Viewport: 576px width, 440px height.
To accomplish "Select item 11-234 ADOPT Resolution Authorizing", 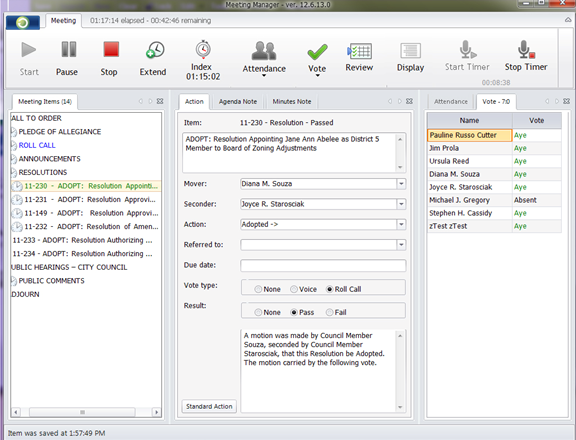I will (82, 254).
